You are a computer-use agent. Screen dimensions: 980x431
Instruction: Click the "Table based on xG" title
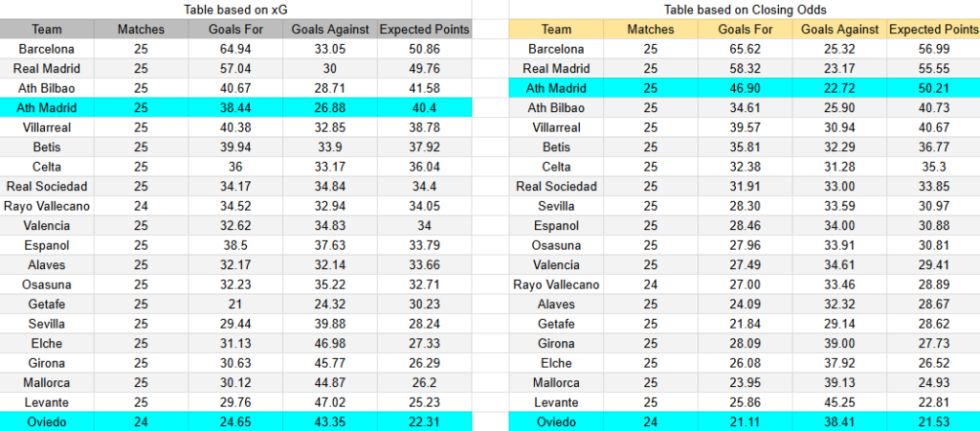236,10
